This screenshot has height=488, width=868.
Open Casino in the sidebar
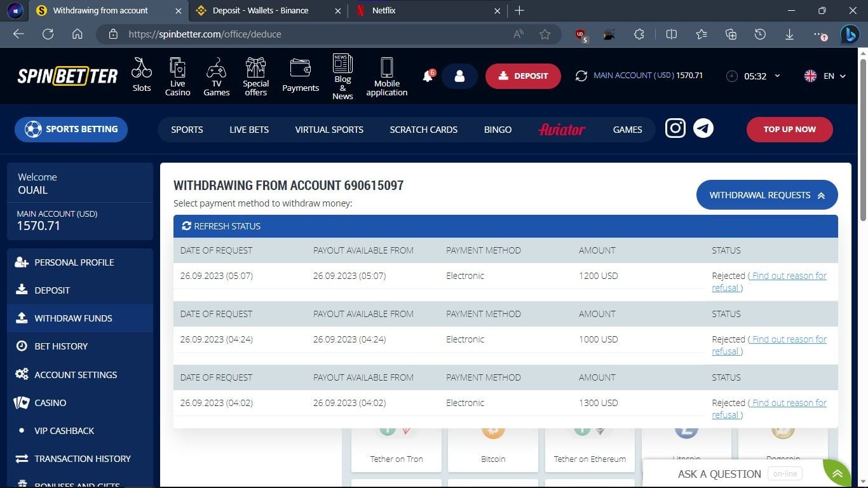coord(80,403)
